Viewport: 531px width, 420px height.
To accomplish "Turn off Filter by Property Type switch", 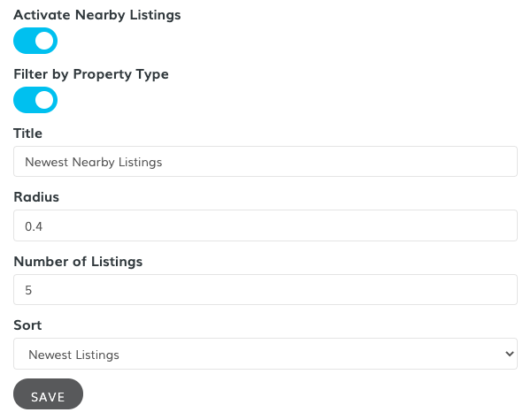I will pos(35,100).
